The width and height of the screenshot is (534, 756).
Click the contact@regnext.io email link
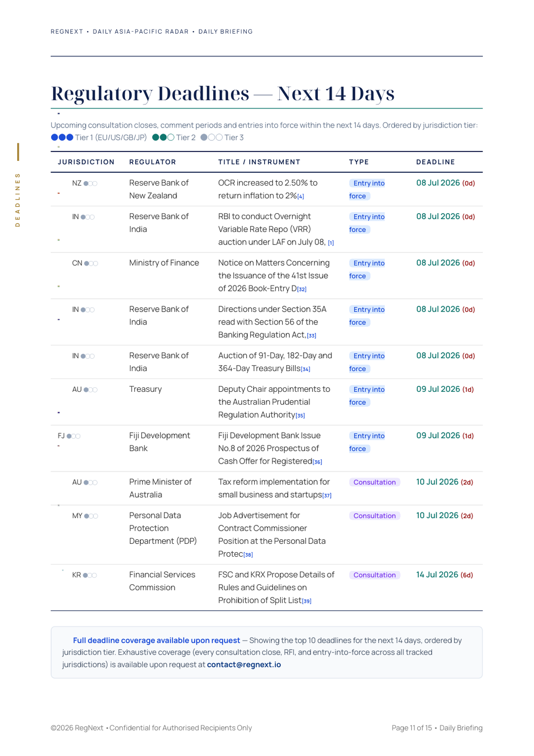pos(244,664)
